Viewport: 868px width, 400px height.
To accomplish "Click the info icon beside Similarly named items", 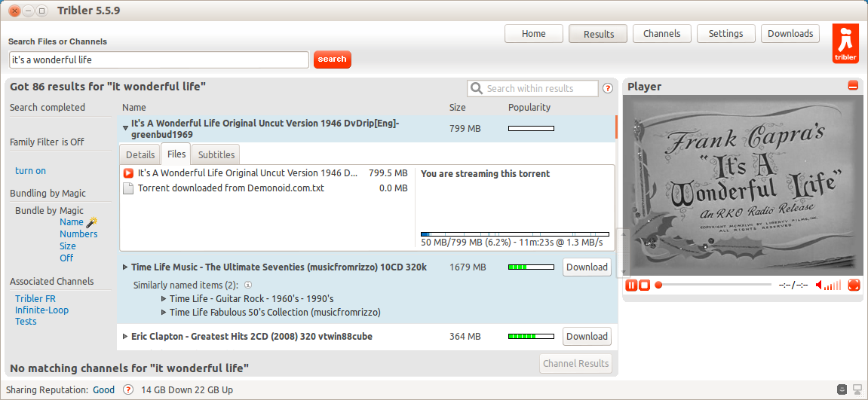I will click(248, 285).
